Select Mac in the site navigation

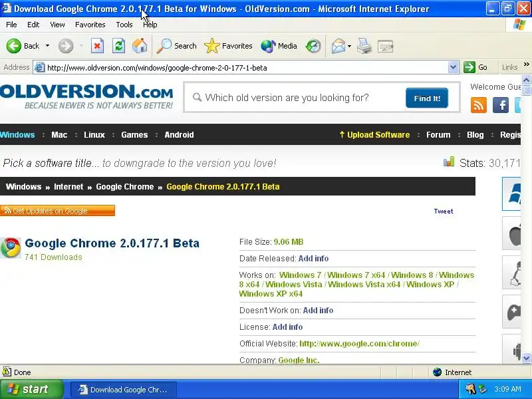(59, 135)
